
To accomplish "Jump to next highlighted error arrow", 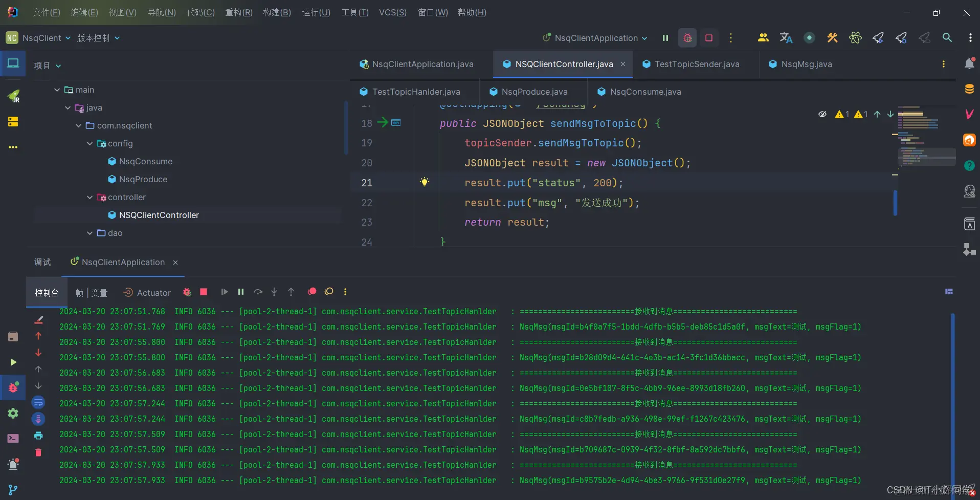I will pyautogui.click(x=890, y=114).
